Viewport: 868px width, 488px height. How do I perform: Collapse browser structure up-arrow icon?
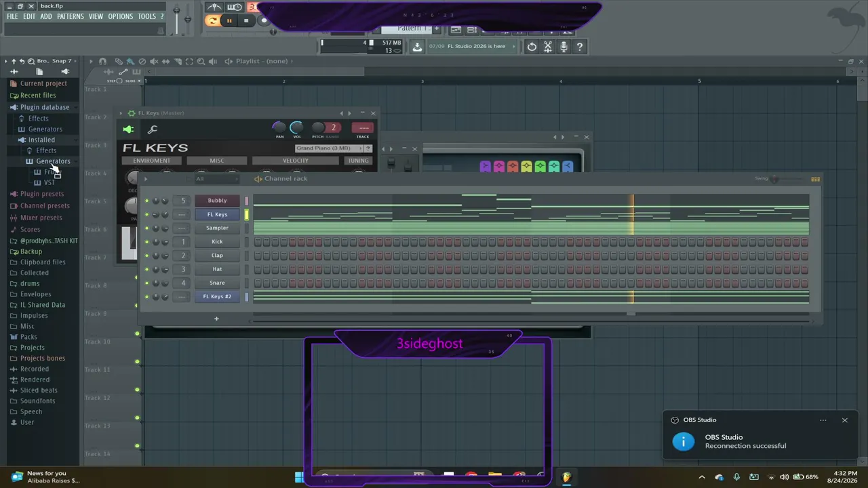(x=13, y=61)
